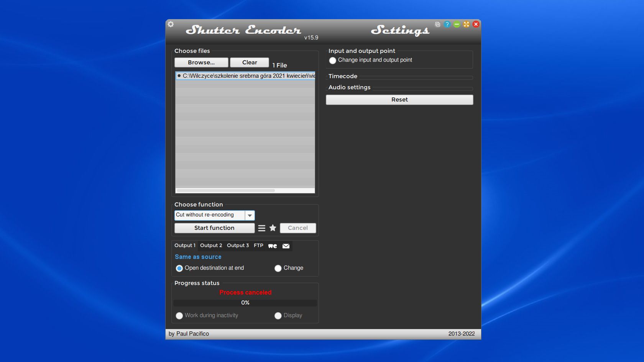644x362 pixels.
Task: Open the email envelope tab icon
Action: pyautogui.click(x=286, y=246)
